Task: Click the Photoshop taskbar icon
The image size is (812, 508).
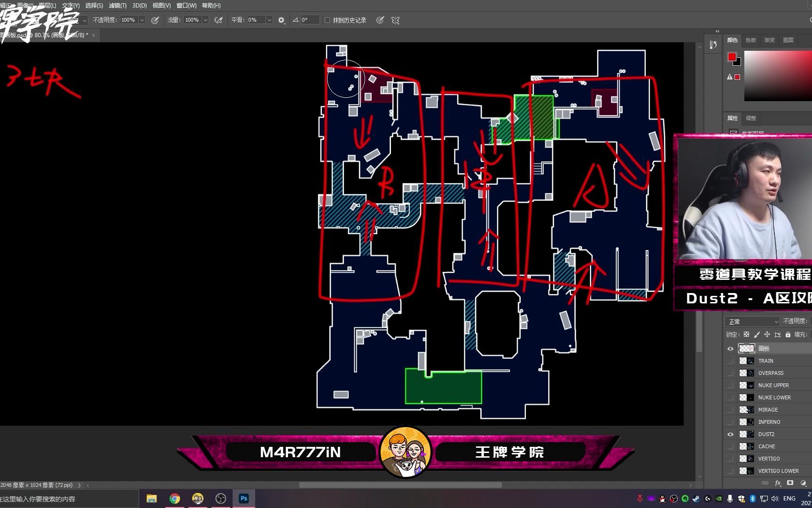Action: click(243, 499)
